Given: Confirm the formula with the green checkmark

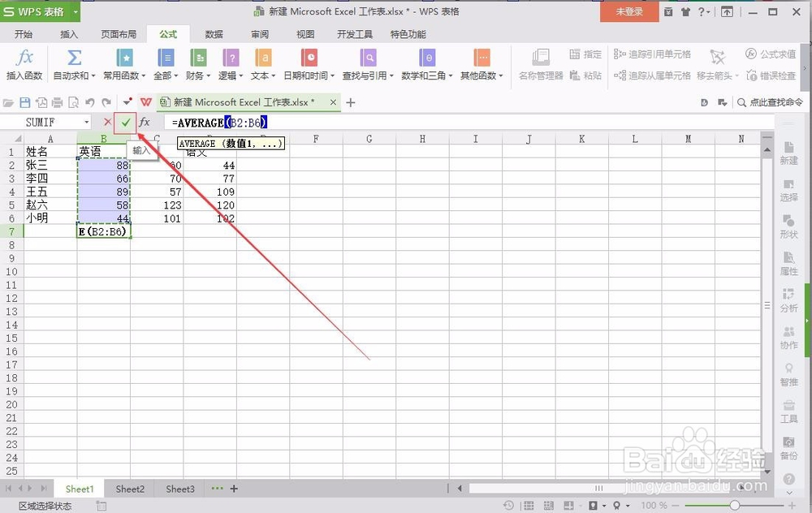Looking at the screenshot, I should pos(125,122).
